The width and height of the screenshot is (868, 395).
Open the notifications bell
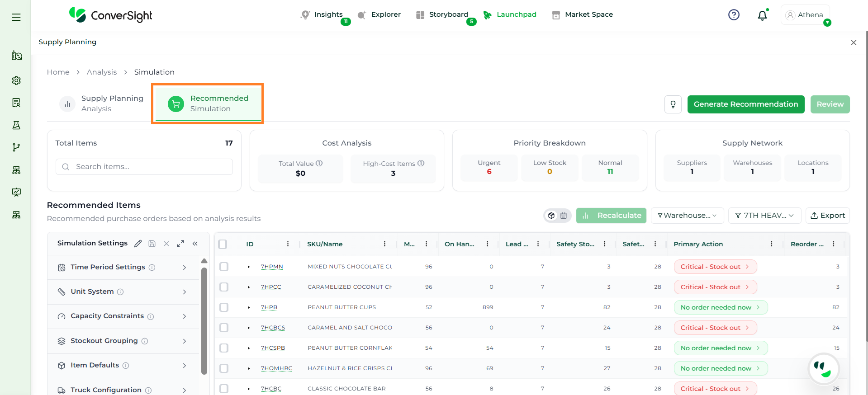tap(762, 15)
